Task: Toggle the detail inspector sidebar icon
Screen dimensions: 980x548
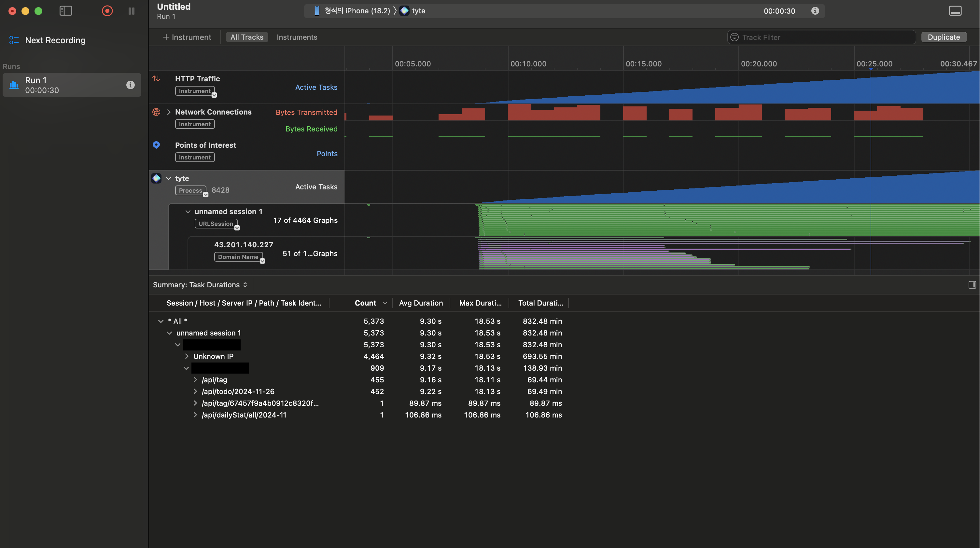Action: (972, 285)
